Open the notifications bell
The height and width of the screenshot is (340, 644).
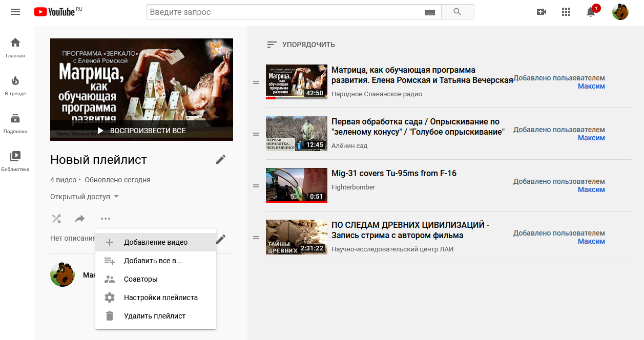coord(591,12)
